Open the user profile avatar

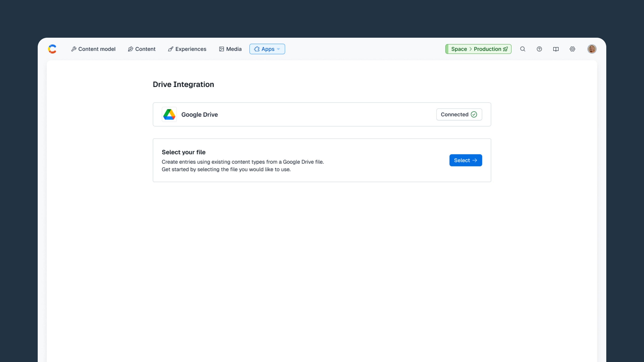pyautogui.click(x=592, y=49)
